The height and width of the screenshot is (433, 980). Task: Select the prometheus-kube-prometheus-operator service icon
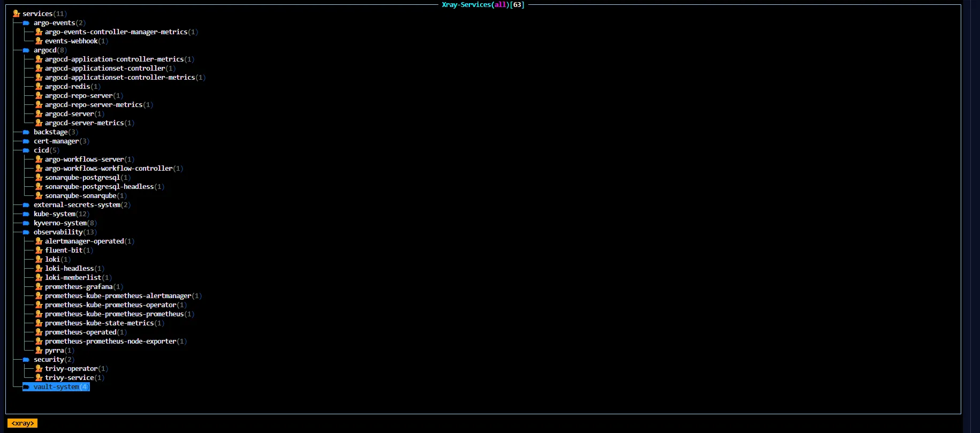pyautogui.click(x=39, y=305)
